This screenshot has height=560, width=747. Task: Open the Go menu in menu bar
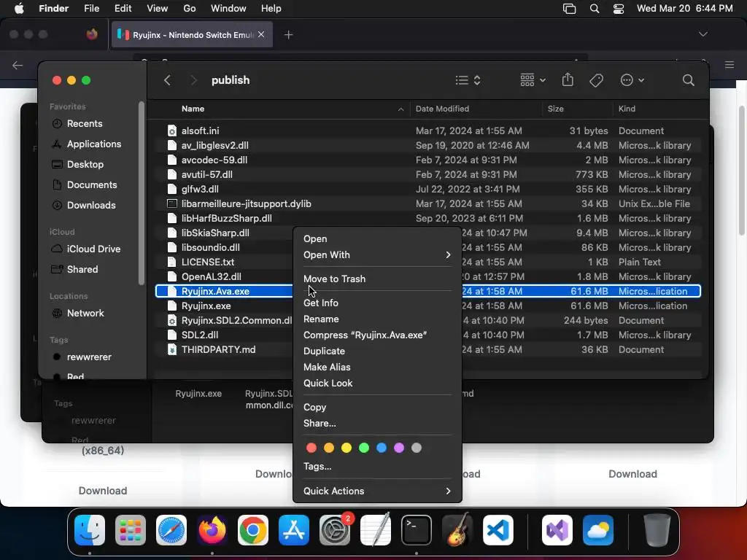(x=189, y=9)
